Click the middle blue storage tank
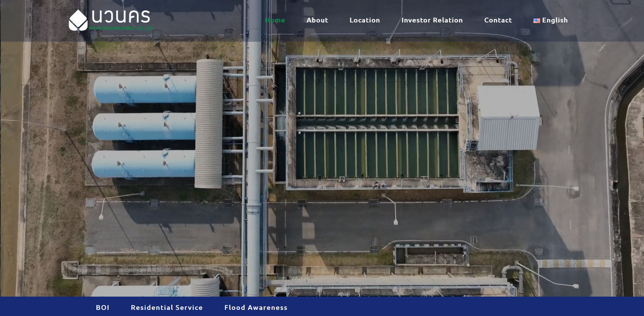Screen dimensions: 644x316 coord(144,127)
